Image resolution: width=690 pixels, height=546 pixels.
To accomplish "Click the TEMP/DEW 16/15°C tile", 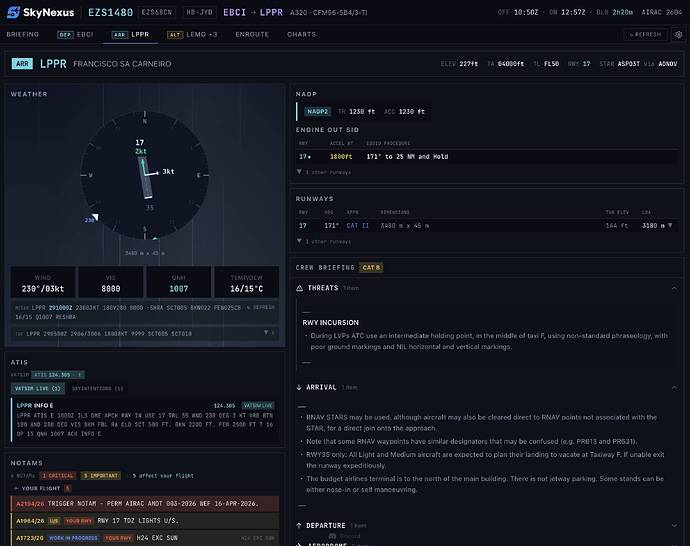I will click(246, 282).
